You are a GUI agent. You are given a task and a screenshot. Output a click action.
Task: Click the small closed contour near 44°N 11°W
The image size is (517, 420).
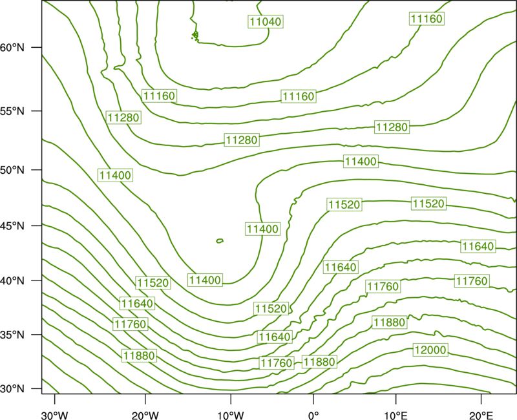[x=220, y=241]
